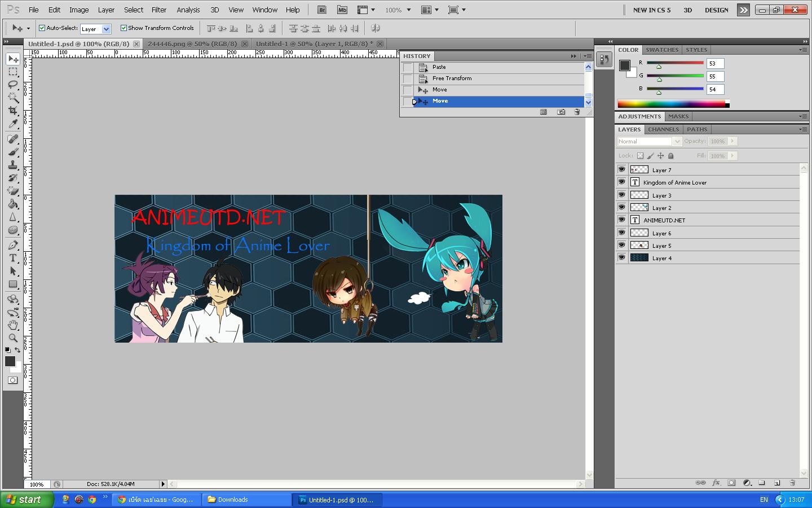The width and height of the screenshot is (812, 508).
Task: Launch Mini Bridge from the application bar
Action: point(342,10)
